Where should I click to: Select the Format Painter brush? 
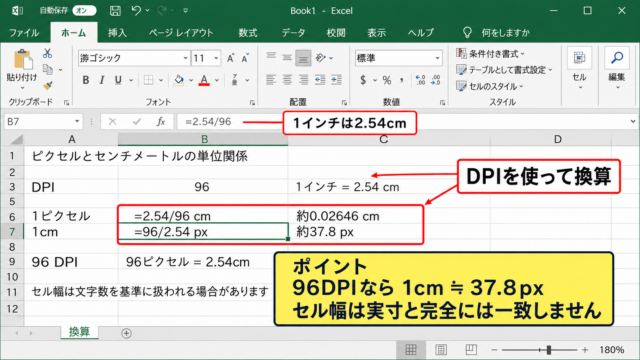[x=48, y=85]
